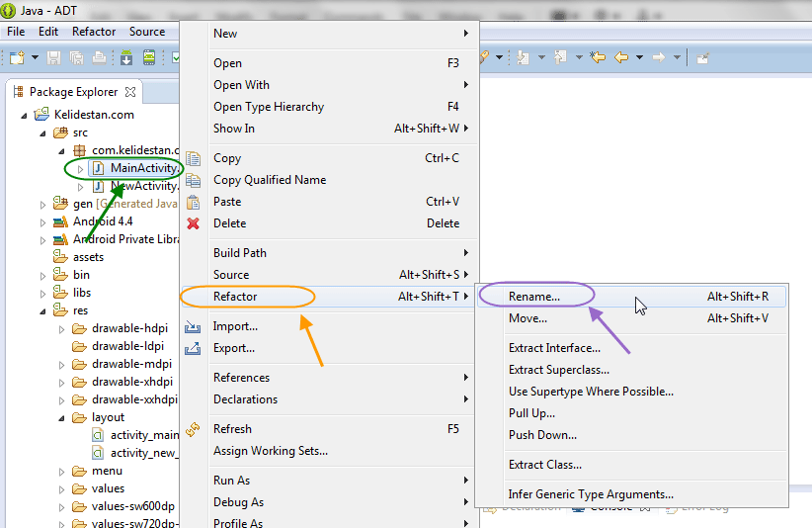Image resolution: width=812 pixels, height=528 pixels.
Task: Collapse the layout folder
Action: click(61, 418)
